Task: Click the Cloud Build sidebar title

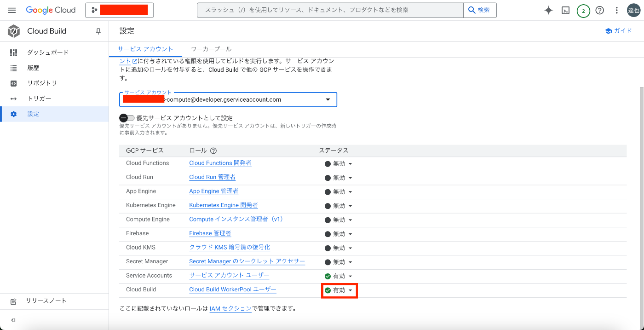Action: point(47,31)
